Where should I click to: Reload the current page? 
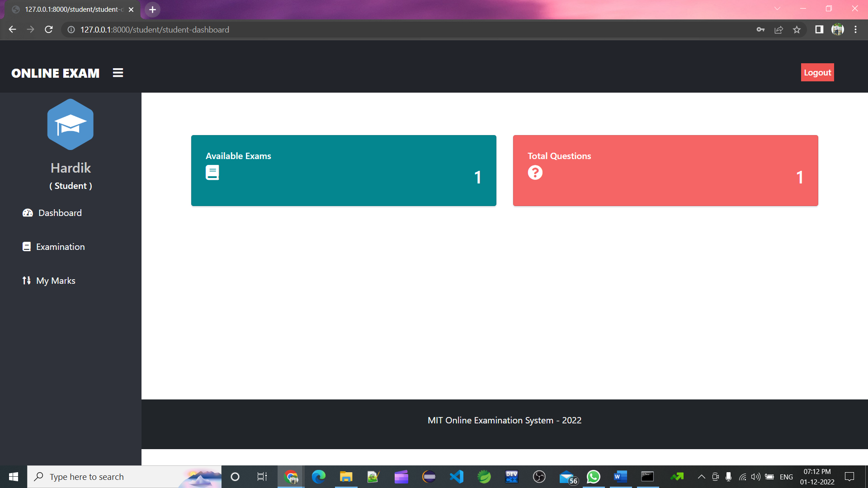point(49,29)
